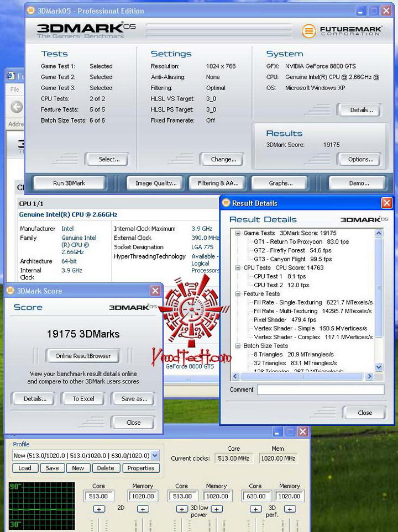Click the 2D Core clock field 513.00
Screen dimensions: 398x532
99,496
